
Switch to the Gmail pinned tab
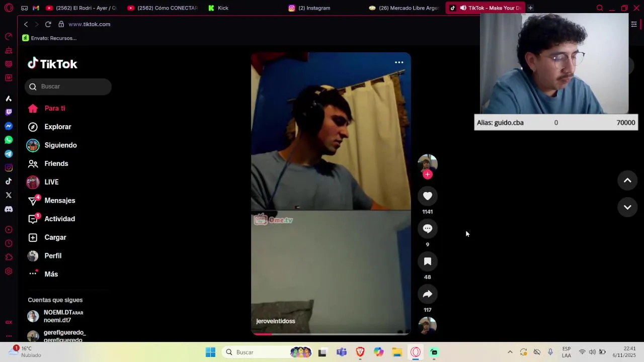[36, 8]
